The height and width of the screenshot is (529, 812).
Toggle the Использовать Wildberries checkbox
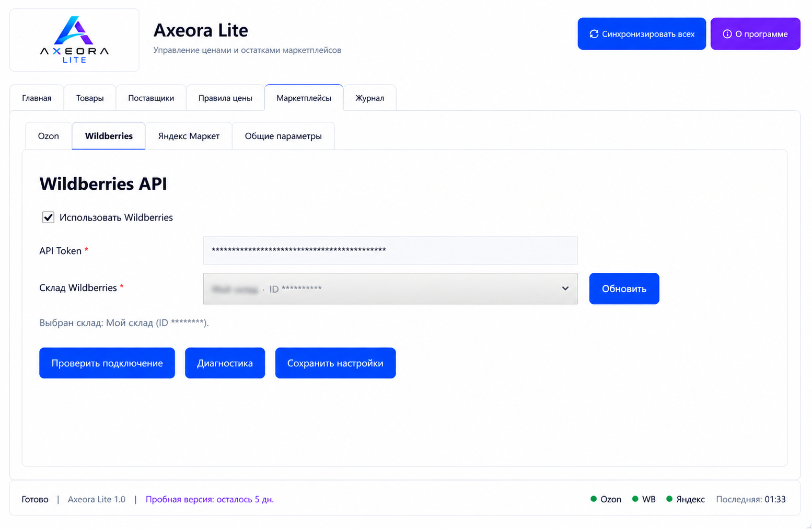pos(48,217)
